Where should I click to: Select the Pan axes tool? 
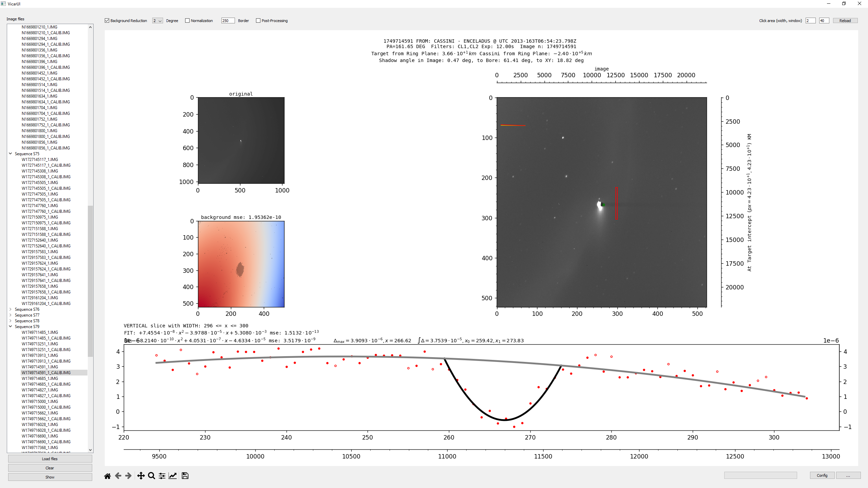(x=141, y=476)
